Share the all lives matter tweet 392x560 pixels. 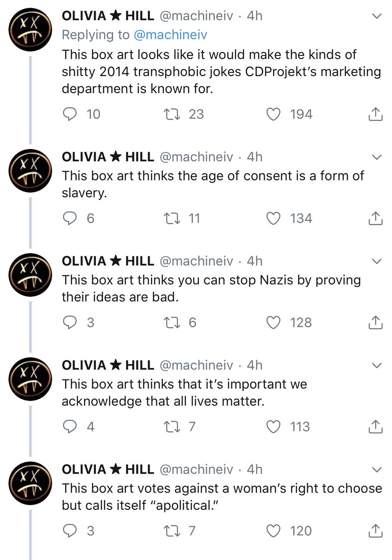tap(375, 426)
